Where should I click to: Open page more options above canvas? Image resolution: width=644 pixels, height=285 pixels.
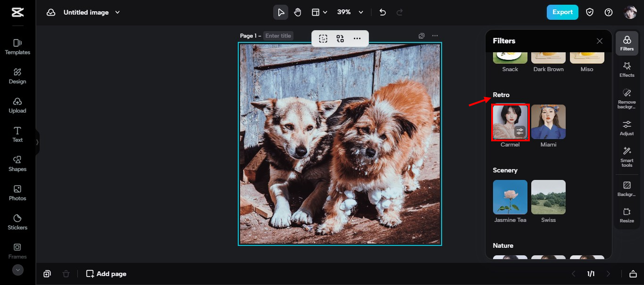[435, 36]
